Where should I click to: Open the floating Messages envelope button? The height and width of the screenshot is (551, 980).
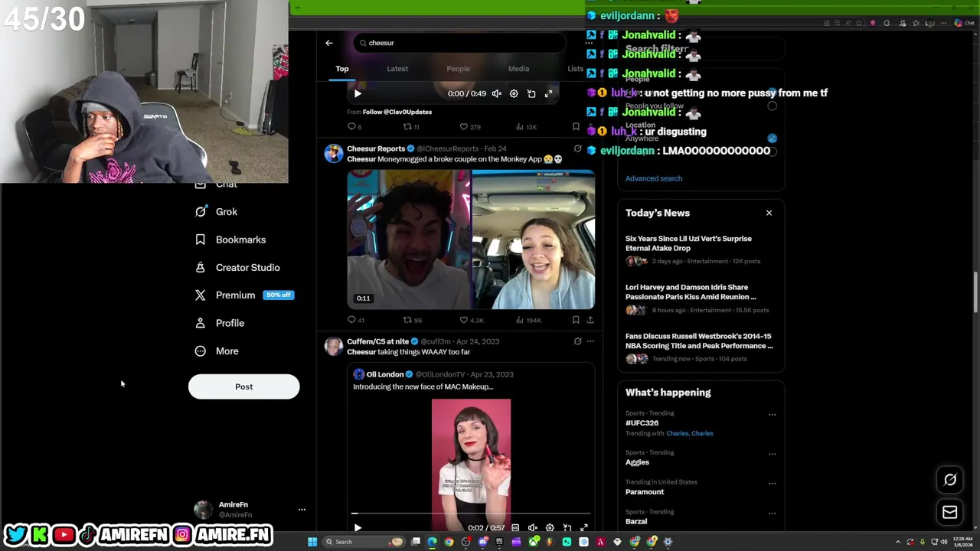[950, 512]
